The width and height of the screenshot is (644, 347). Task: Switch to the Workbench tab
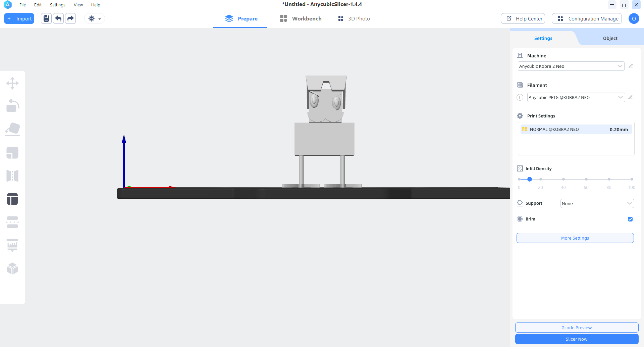click(301, 18)
